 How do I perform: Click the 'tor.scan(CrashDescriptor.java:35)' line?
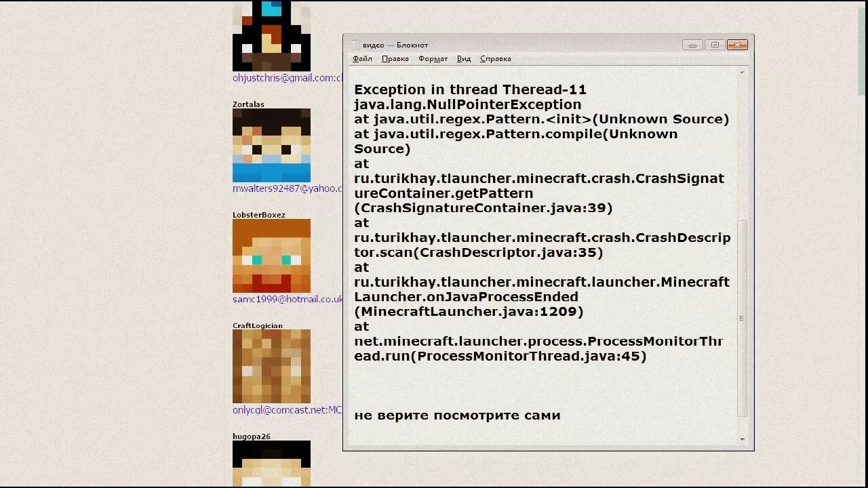479,252
